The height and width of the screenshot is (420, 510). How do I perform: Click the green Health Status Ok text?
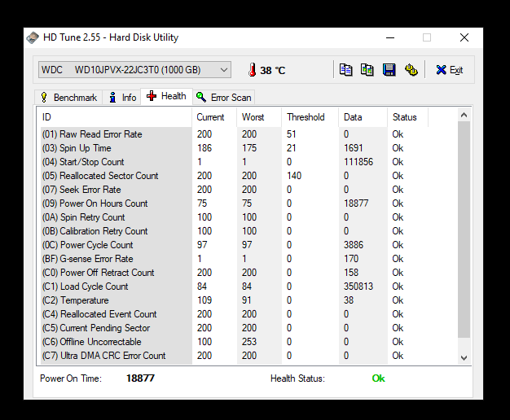click(378, 378)
